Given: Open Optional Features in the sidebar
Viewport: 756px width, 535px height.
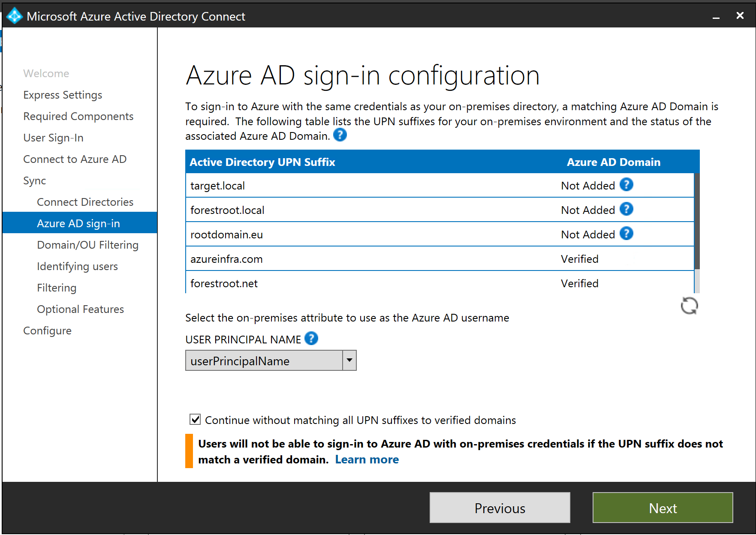Looking at the screenshot, I should 80,309.
